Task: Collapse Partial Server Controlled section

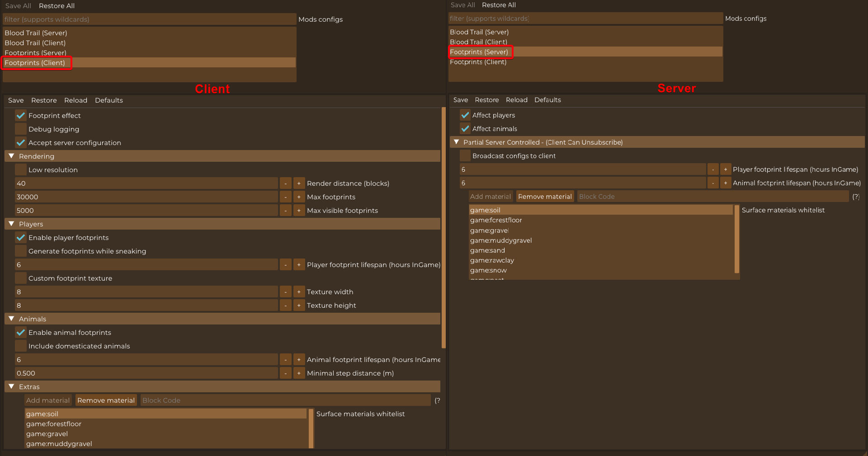Action: pyautogui.click(x=457, y=142)
